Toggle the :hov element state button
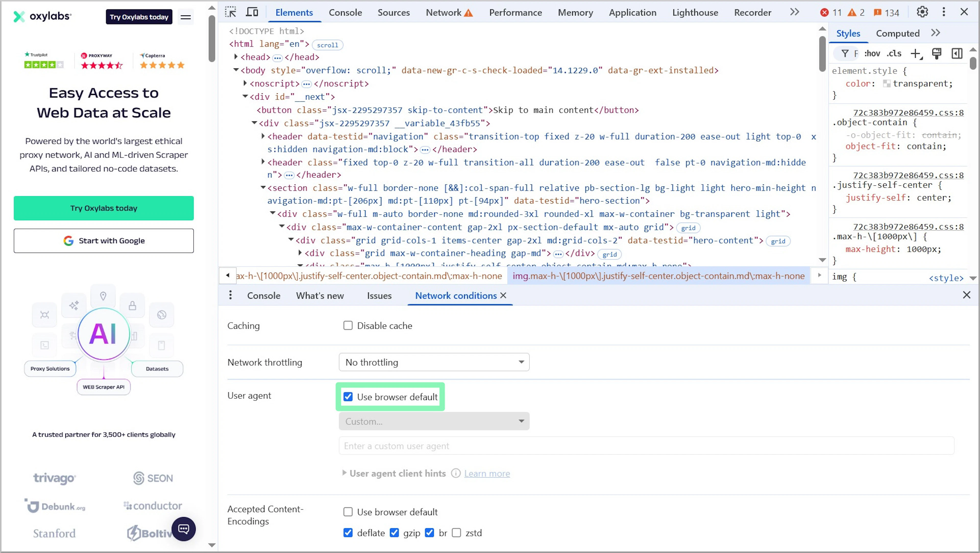 tap(872, 54)
